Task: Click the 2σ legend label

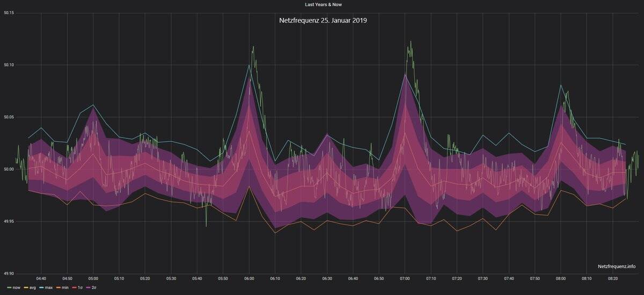Action: coord(94,288)
